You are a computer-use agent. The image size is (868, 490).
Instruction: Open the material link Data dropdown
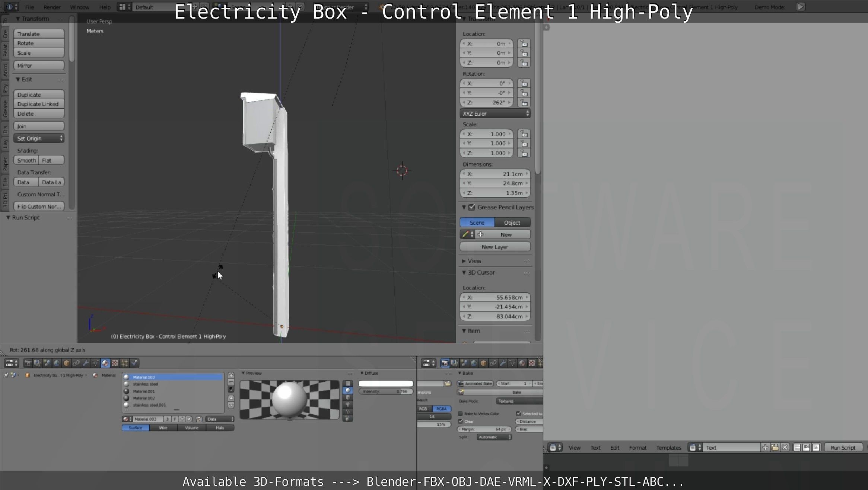pyautogui.click(x=220, y=419)
